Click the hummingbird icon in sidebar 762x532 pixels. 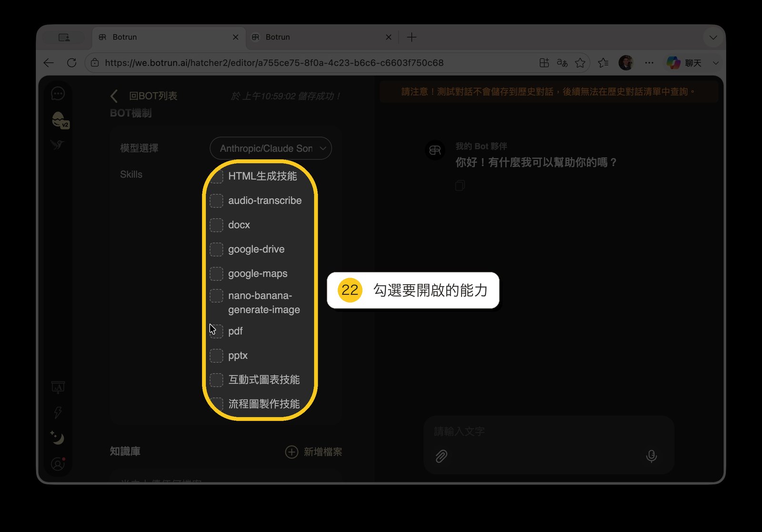[x=57, y=144]
